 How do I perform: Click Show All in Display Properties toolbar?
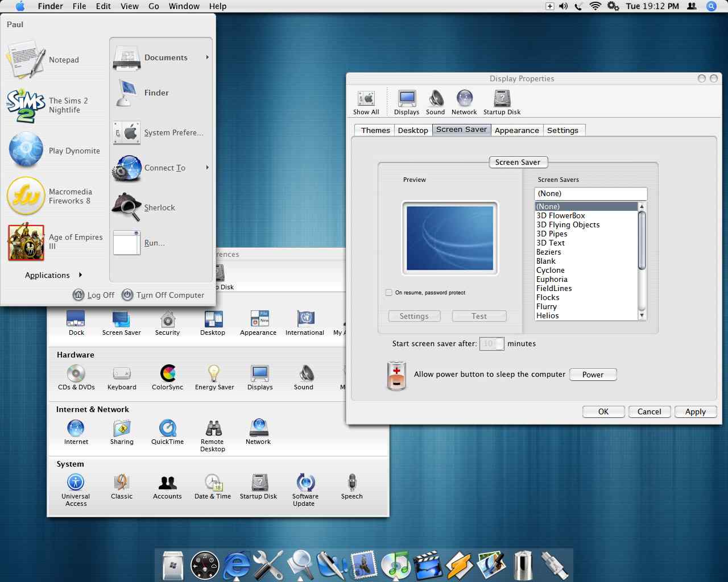pos(366,103)
